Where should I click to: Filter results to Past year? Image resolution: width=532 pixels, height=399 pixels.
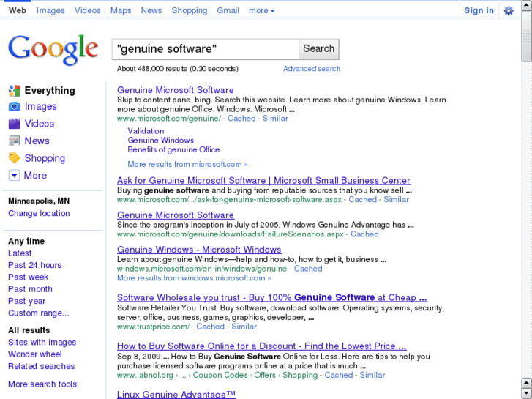[x=27, y=301]
